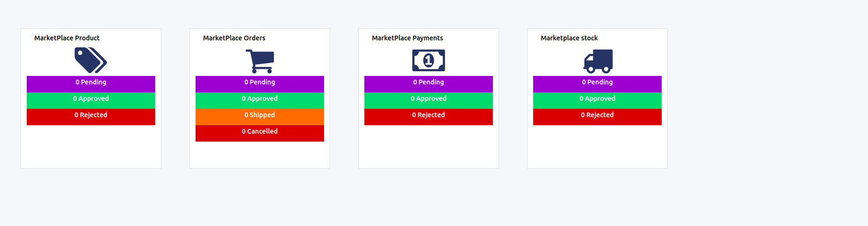Click the MarketPlace Payments money bill icon
Viewport: 868px width, 226px height.
[x=428, y=60]
